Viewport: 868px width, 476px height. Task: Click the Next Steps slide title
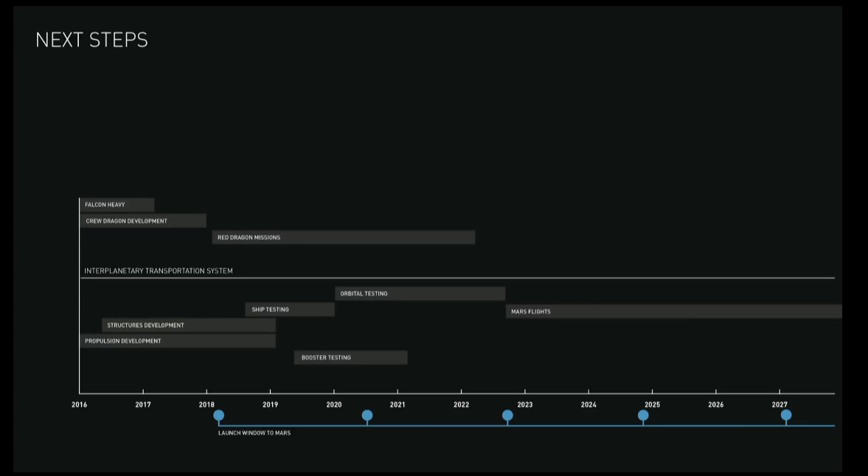pyautogui.click(x=91, y=40)
